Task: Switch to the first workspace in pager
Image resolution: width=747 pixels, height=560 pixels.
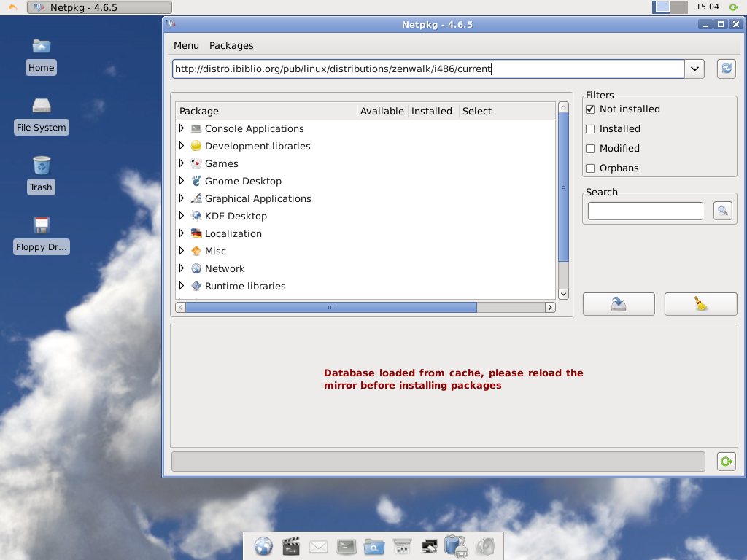Action: (x=661, y=7)
